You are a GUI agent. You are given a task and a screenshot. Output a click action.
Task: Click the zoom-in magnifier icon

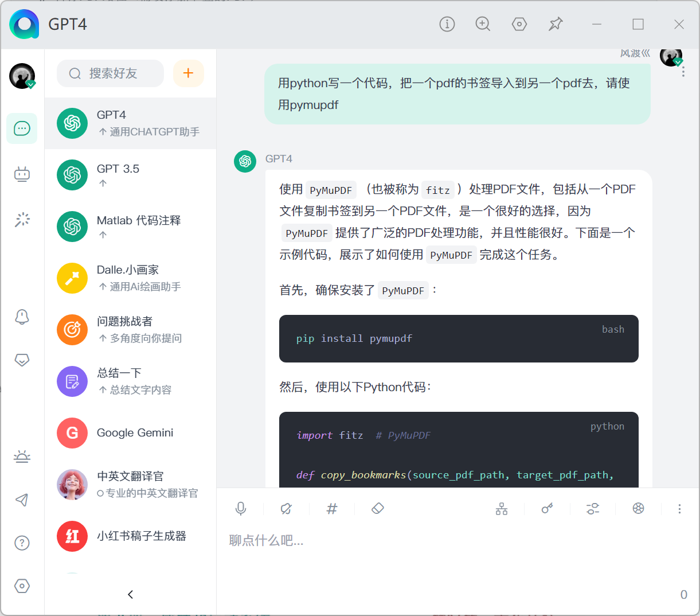pyautogui.click(x=483, y=24)
